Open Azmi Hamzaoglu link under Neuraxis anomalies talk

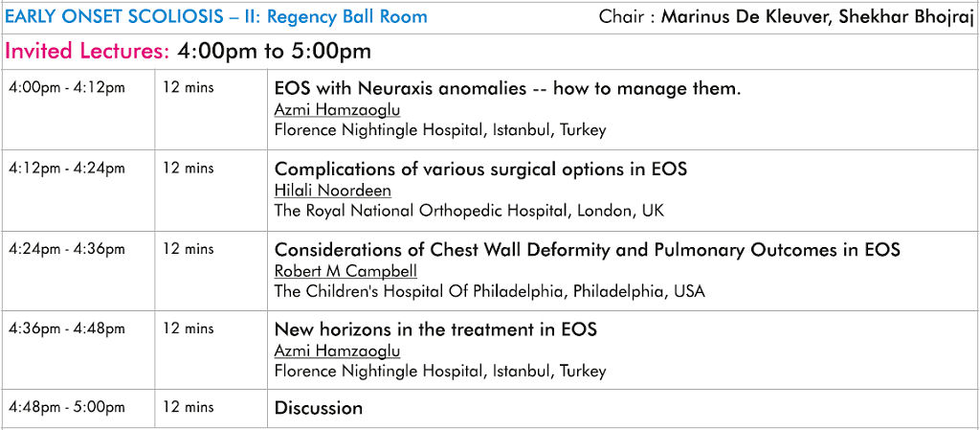337,110
